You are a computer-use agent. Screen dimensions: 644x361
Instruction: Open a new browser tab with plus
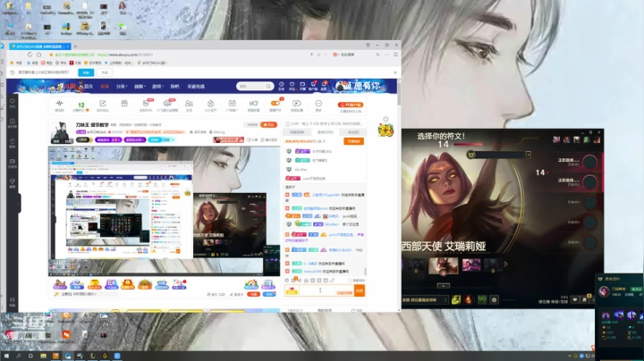tap(75, 46)
